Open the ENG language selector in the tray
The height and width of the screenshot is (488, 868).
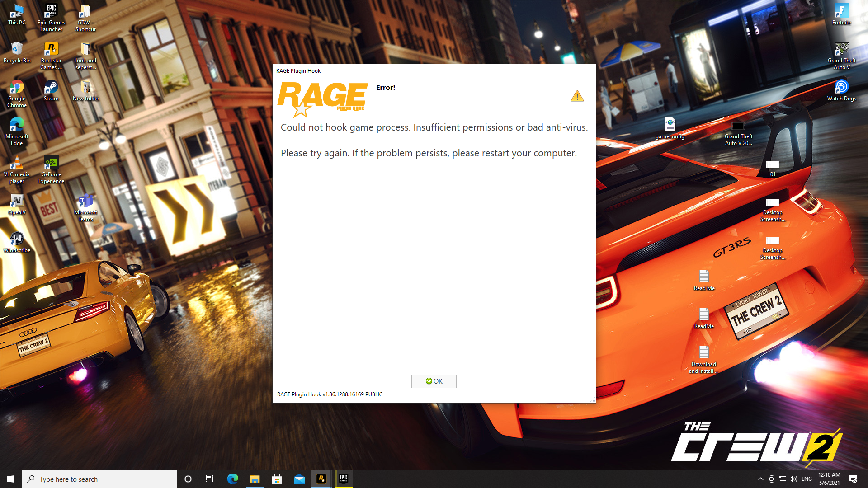[807, 479]
